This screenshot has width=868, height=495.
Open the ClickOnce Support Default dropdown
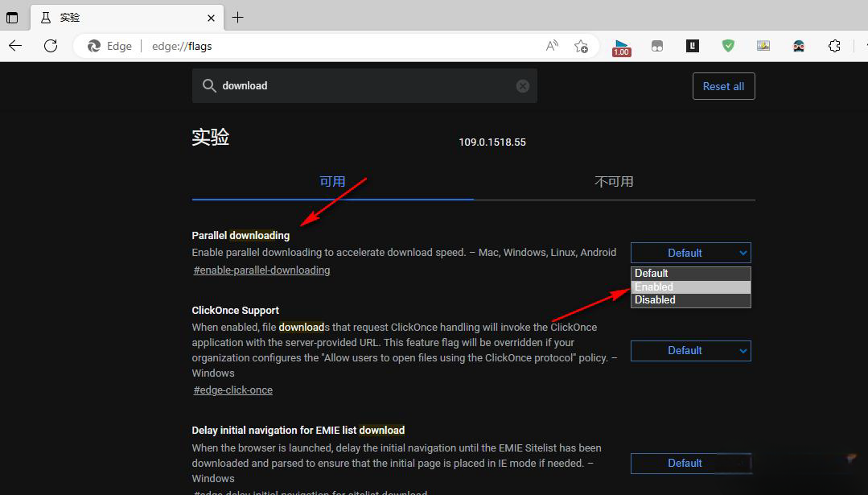tap(691, 350)
